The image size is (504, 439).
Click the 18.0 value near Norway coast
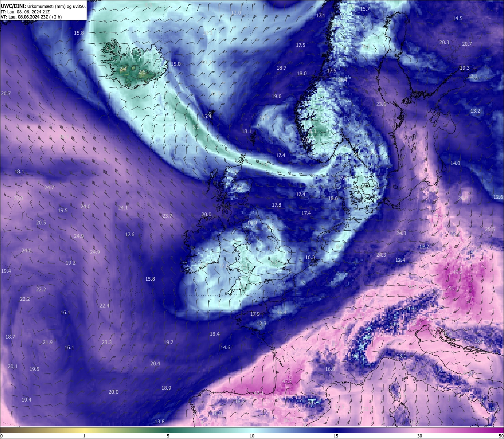tap(302, 73)
